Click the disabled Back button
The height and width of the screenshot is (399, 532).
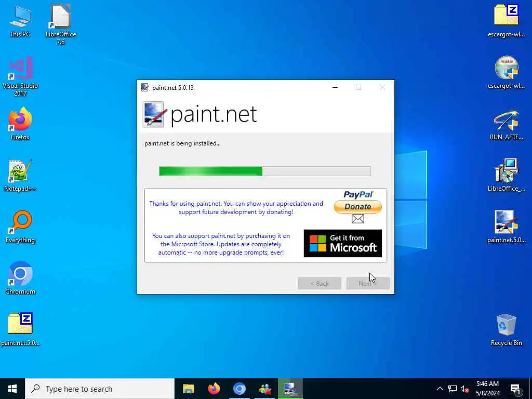(320, 283)
